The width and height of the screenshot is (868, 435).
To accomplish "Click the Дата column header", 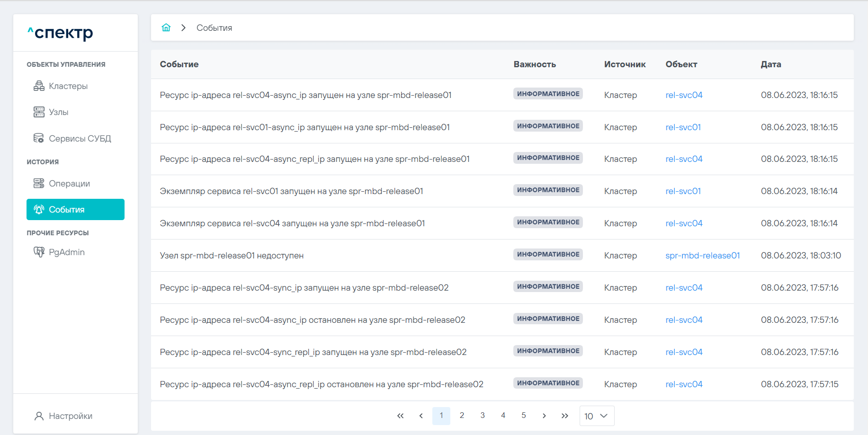I will pyautogui.click(x=770, y=64).
